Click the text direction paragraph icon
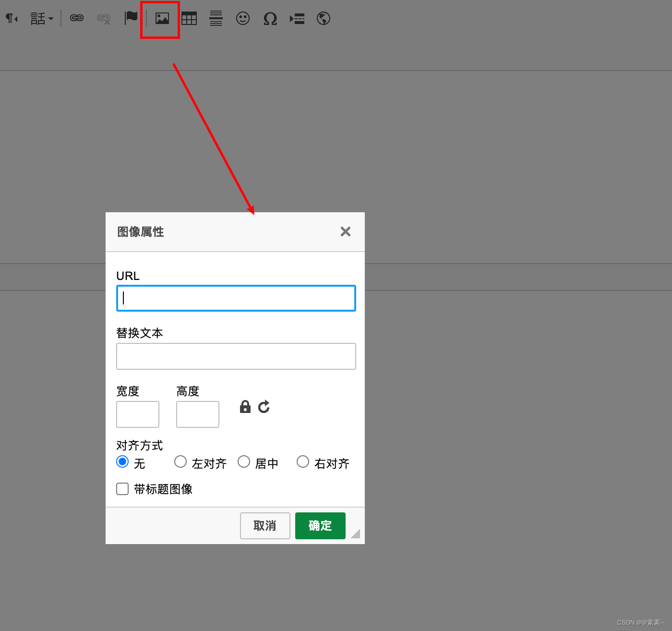Screen dimensions: 672x631 (12, 19)
